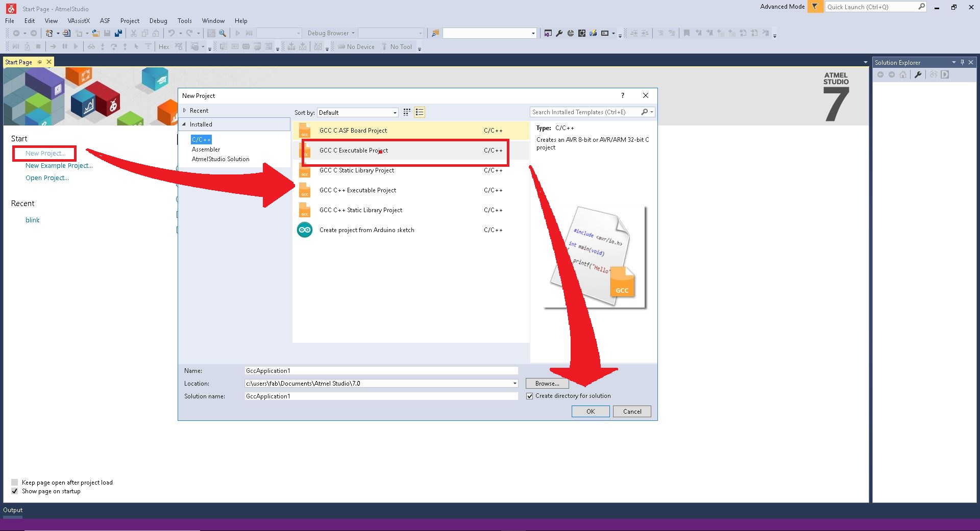This screenshot has height=531, width=980.
Task: Select C/C++ category in Installed tree
Action: (x=201, y=140)
